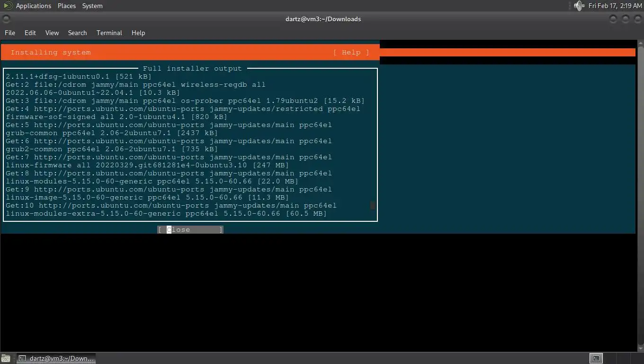
Task: Click the Get:4 jammy-updates/restricted line
Action: (183, 109)
